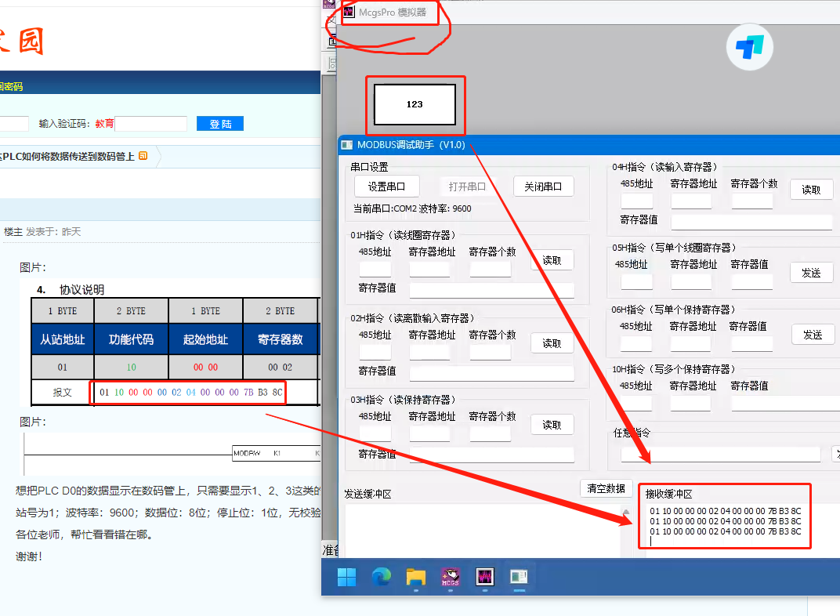Viewport: 840px width, 616px height.
Task: Click the 任意指令 command input field
Action: tap(720, 454)
